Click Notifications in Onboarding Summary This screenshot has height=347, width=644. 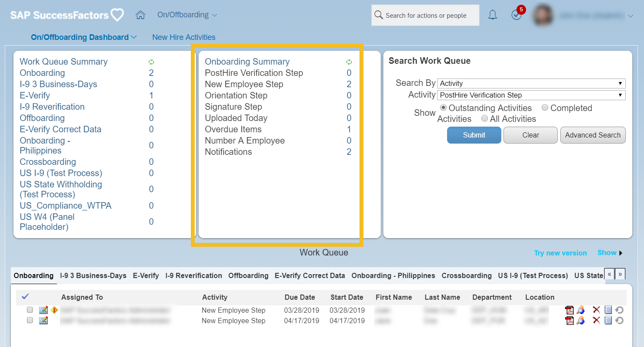(x=229, y=152)
